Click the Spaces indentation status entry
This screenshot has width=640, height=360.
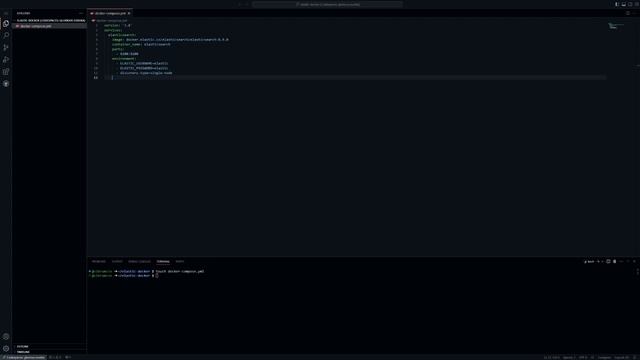[569, 358]
